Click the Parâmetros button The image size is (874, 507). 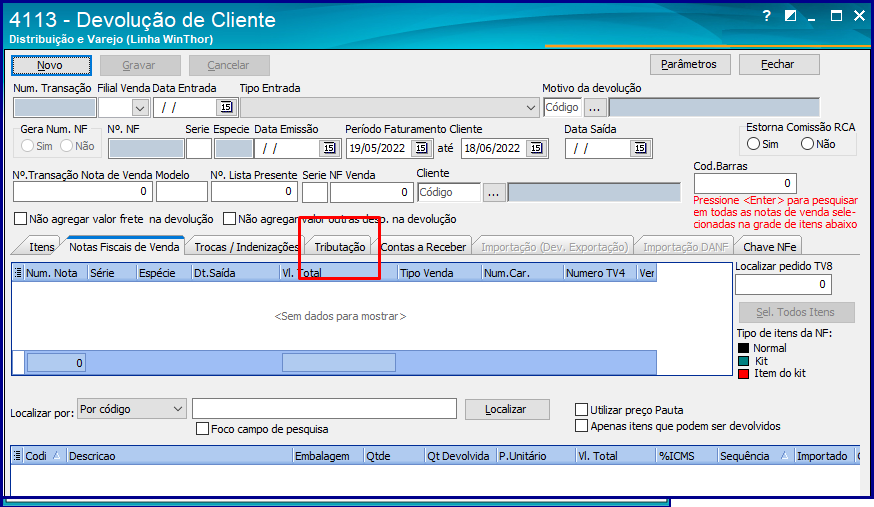pyautogui.click(x=690, y=65)
